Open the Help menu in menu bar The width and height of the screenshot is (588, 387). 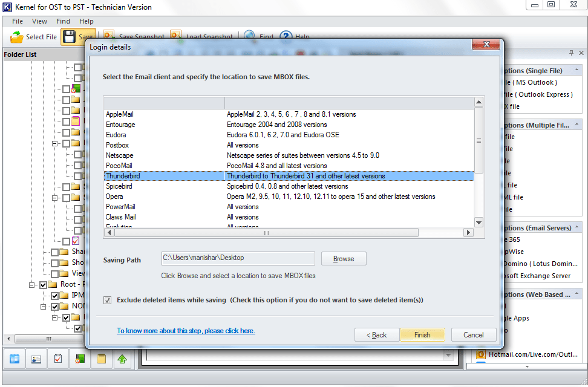point(87,21)
